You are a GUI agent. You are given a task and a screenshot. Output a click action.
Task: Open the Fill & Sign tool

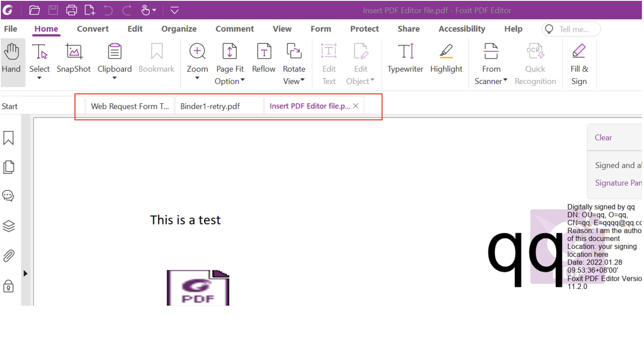pos(579,64)
